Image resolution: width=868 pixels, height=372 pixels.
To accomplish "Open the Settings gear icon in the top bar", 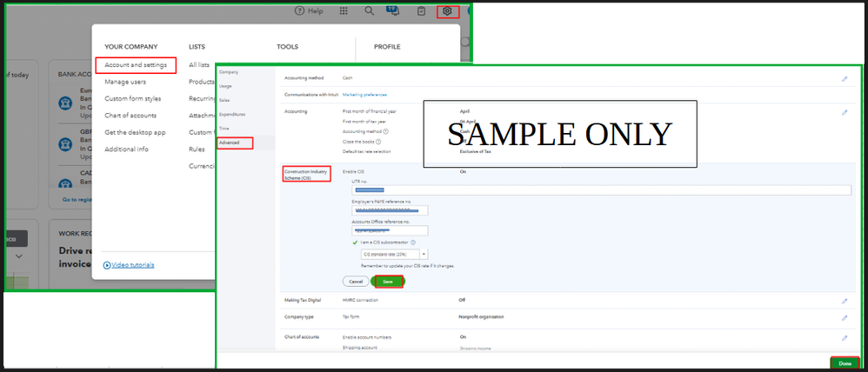I will coord(447,11).
